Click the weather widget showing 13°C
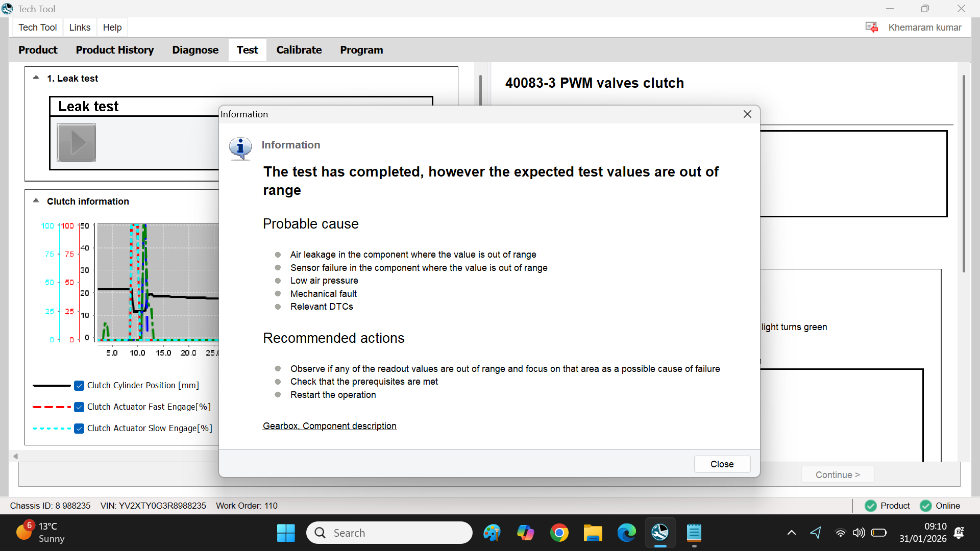Image resolution: width=980 pixels, height=551 pixels. pos(40,533)
